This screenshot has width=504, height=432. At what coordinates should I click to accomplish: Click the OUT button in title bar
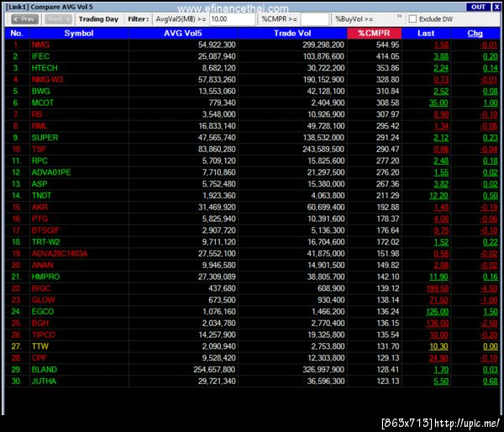pos(478,7)
